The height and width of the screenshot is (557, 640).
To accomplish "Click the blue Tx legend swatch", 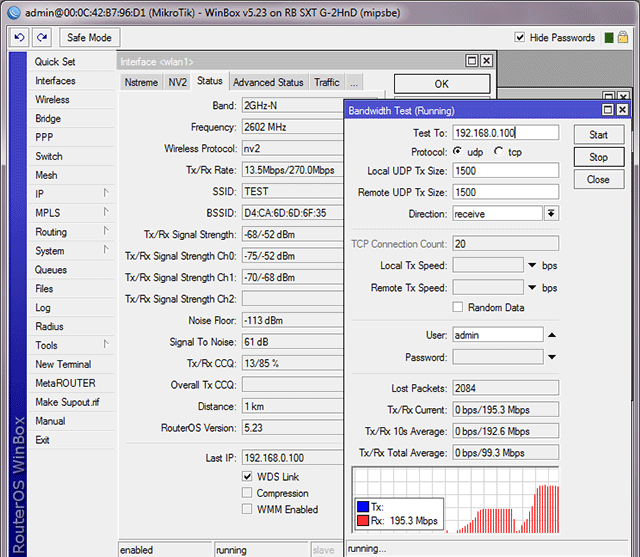I will [363, 507].
